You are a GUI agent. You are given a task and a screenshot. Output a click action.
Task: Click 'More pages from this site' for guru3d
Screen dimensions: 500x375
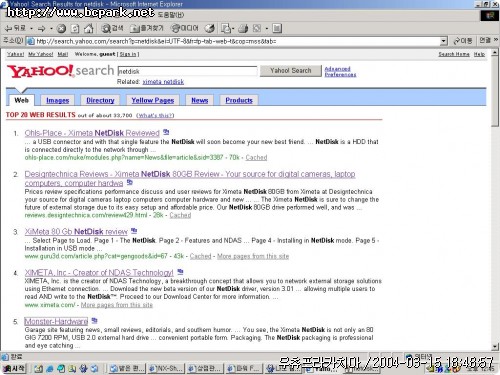(x=253, y=256)
